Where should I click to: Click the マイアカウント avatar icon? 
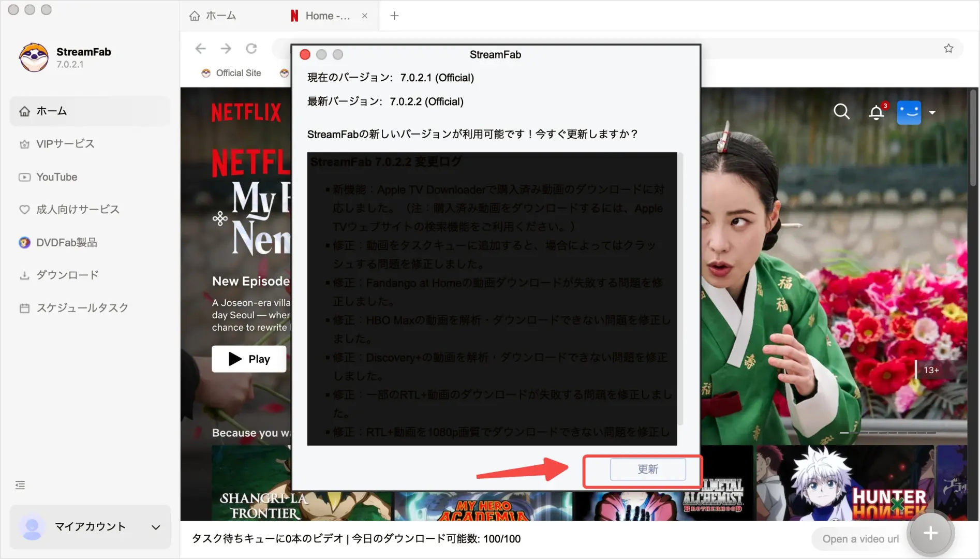click(x=32, y=527)
